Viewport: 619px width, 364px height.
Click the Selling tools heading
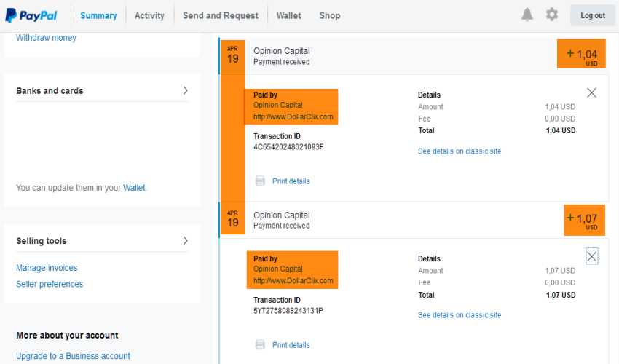pos(42,241)
